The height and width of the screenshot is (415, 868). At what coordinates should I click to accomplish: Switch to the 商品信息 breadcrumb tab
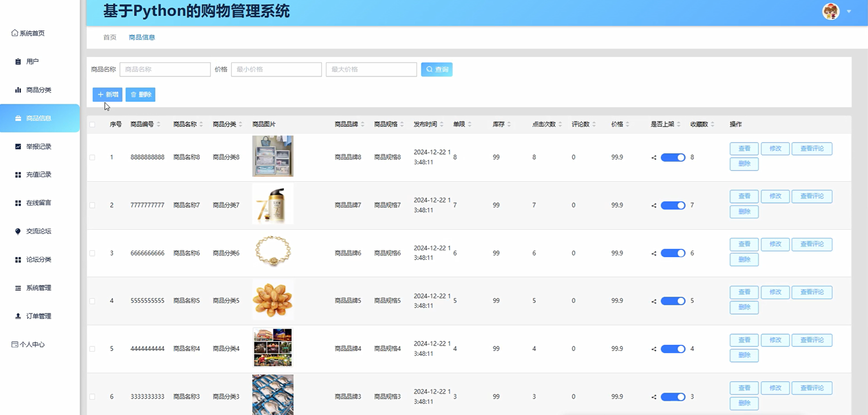coord(141,37)
